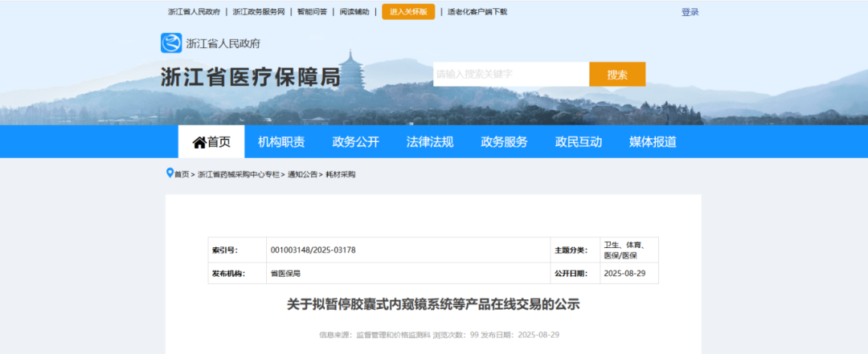868x354 pixels.
Task: Click the 浙江省医疗保障局 site title
Action: coord(250,77)
